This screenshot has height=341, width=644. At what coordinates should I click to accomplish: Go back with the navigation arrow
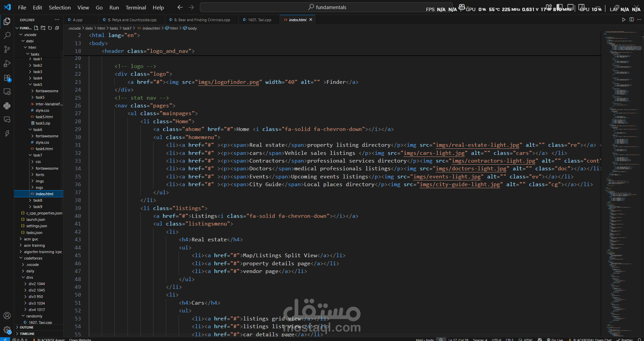coord(180,7)
